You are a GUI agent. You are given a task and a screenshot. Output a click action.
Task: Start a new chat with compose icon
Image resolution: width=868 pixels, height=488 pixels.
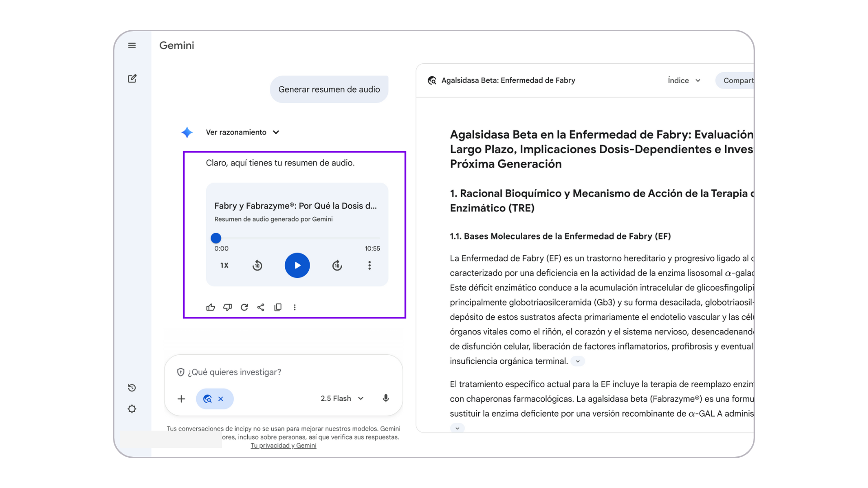click(132, 79)
